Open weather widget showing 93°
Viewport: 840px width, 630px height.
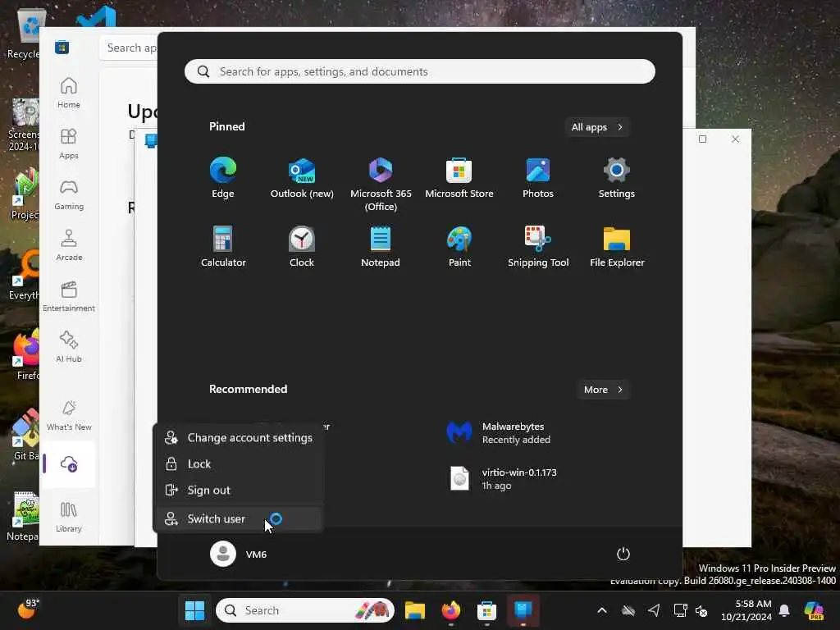click(x=28, y=609)
